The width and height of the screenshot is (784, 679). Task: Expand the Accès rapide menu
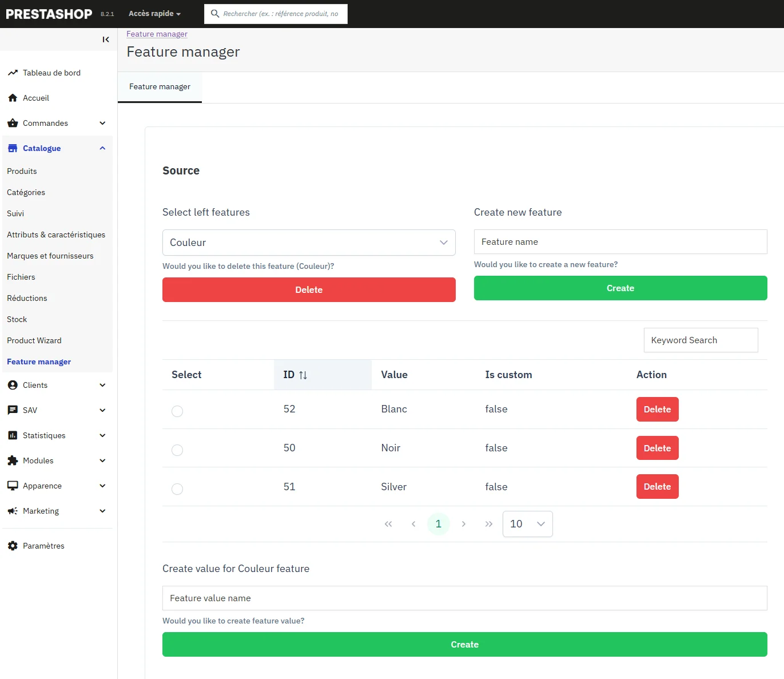153,13
